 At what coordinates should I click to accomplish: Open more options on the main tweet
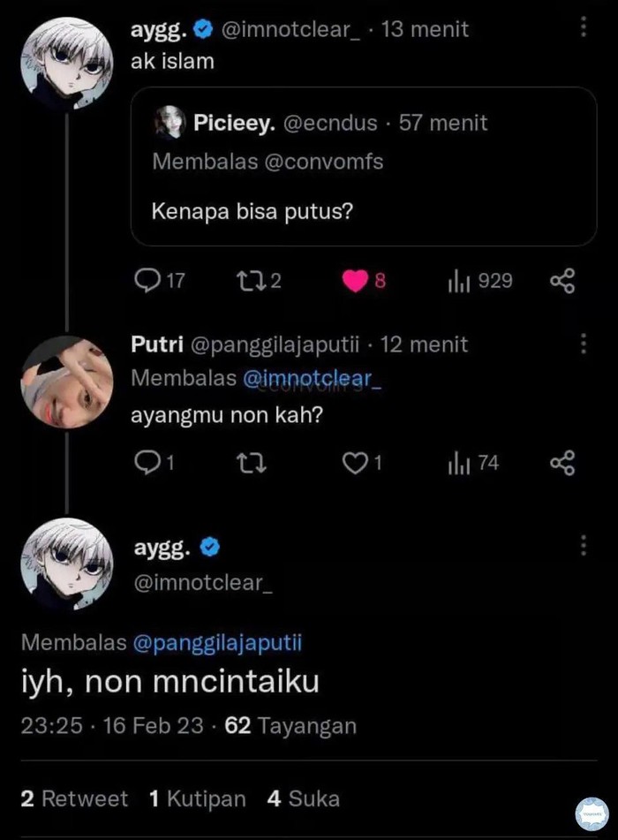coord(583,545)
